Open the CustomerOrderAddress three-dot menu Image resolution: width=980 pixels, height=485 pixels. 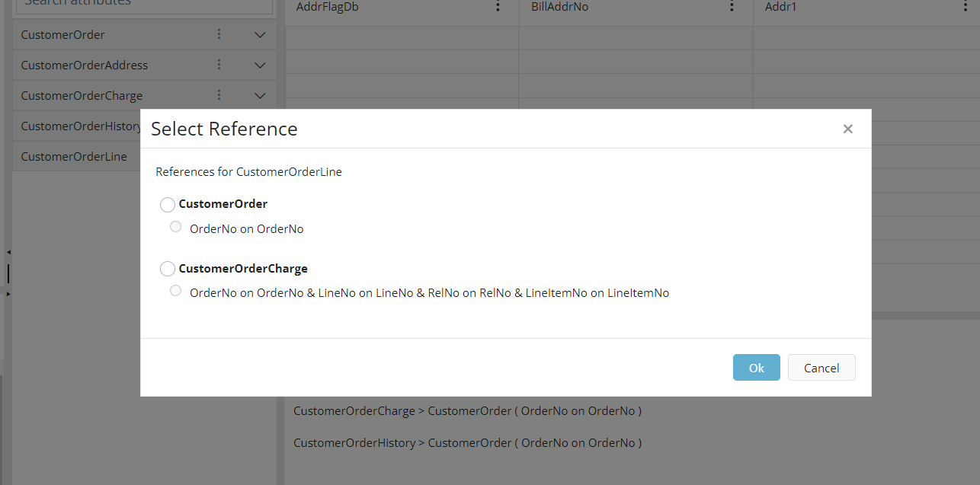click(x=219, y=65)
